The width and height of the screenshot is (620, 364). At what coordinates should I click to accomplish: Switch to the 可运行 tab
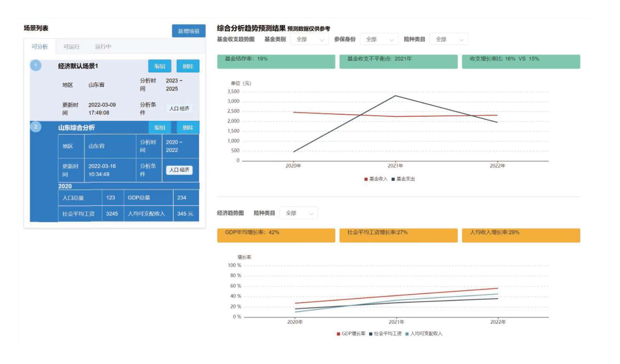(71, 46)
